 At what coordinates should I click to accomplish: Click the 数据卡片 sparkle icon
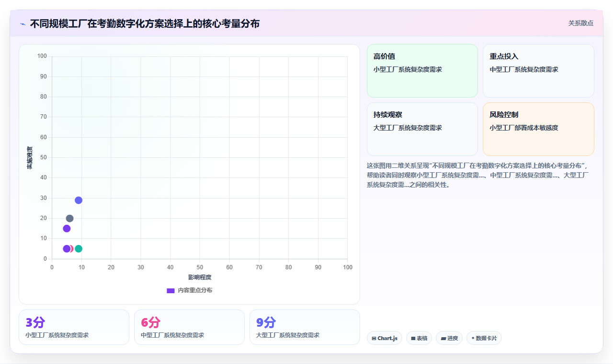point(473,338)
